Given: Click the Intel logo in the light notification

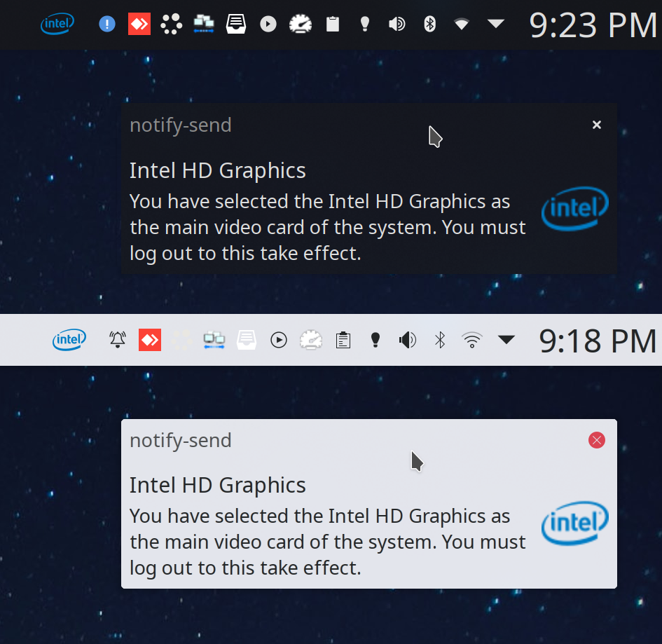Looking at the screenshot, I should tap(574, 523).
